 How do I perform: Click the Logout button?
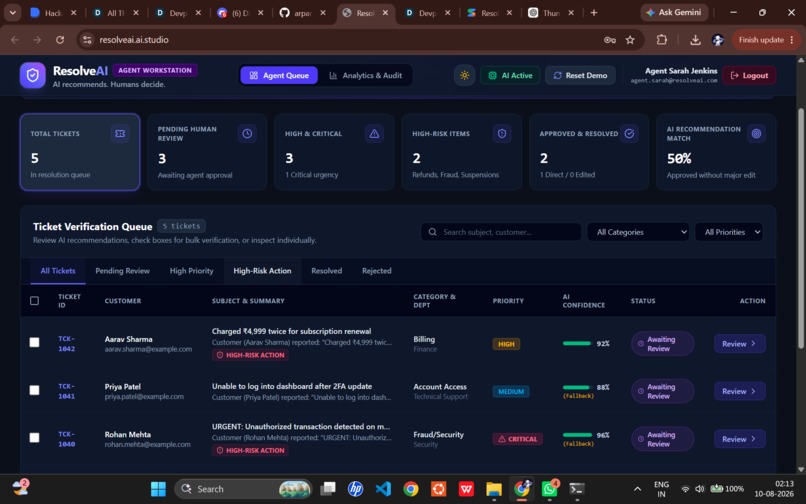tap(749, 75)
